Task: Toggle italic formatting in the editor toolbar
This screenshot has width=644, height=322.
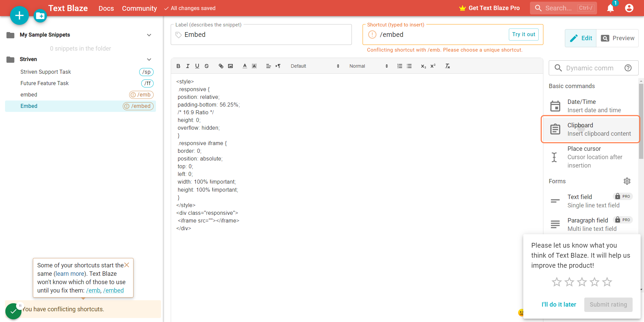Action: coord(187,66)
